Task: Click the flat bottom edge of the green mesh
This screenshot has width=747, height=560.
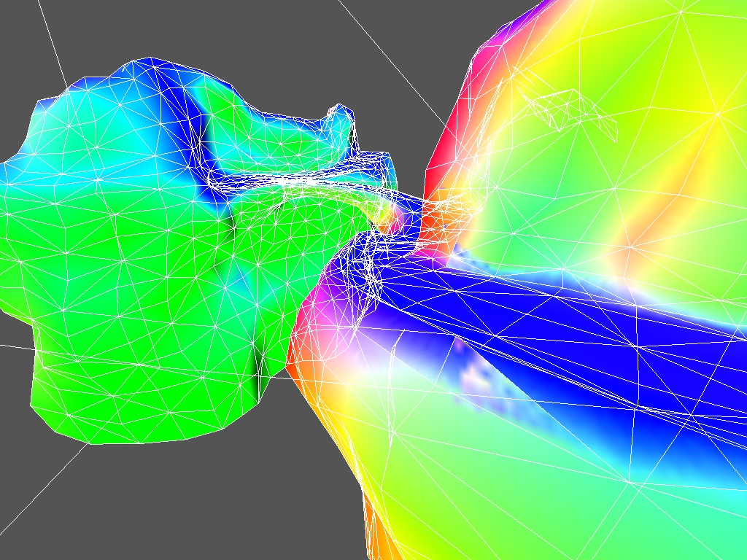Action: tap(146, 440)
